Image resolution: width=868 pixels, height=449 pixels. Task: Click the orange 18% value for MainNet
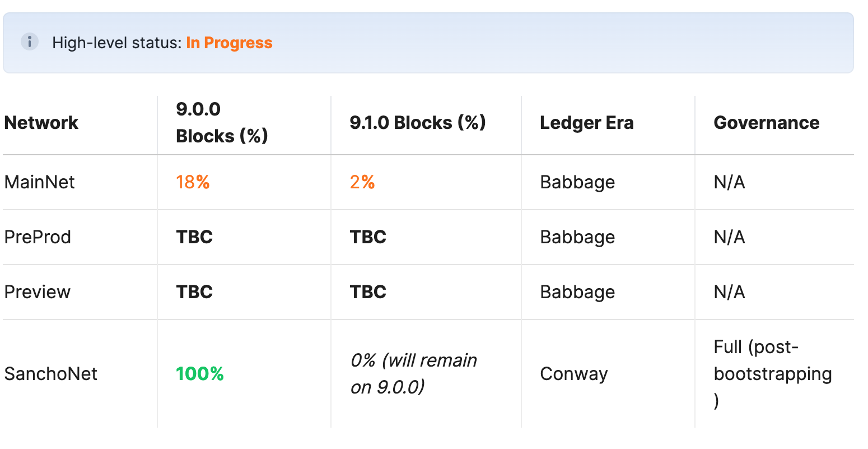193,182
